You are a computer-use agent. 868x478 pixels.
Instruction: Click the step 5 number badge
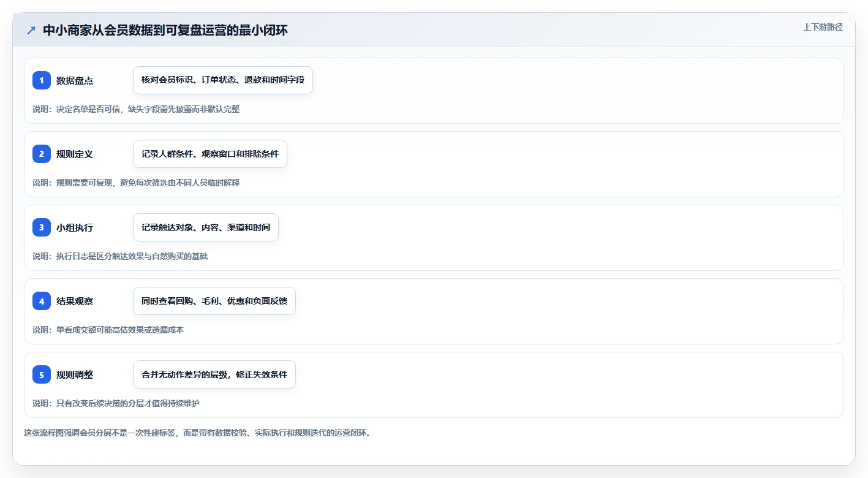pos(42,374)
